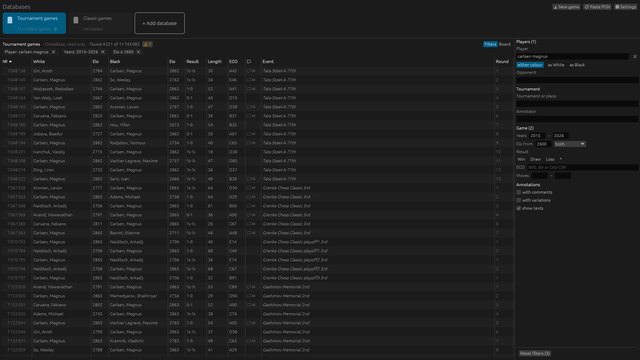Toggle the Loss result filter
This screenshot has height=360, width=640.
tap(550, 159)
